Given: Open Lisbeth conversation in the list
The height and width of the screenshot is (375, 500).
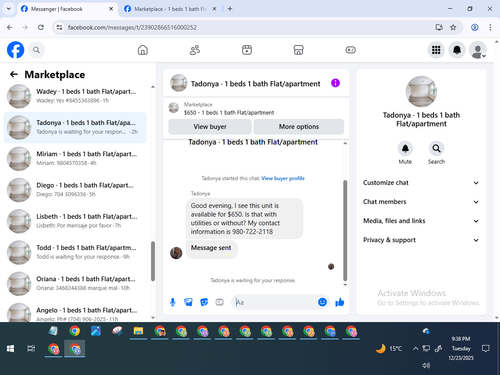Looking at the screenshot, I should (75, 221).
